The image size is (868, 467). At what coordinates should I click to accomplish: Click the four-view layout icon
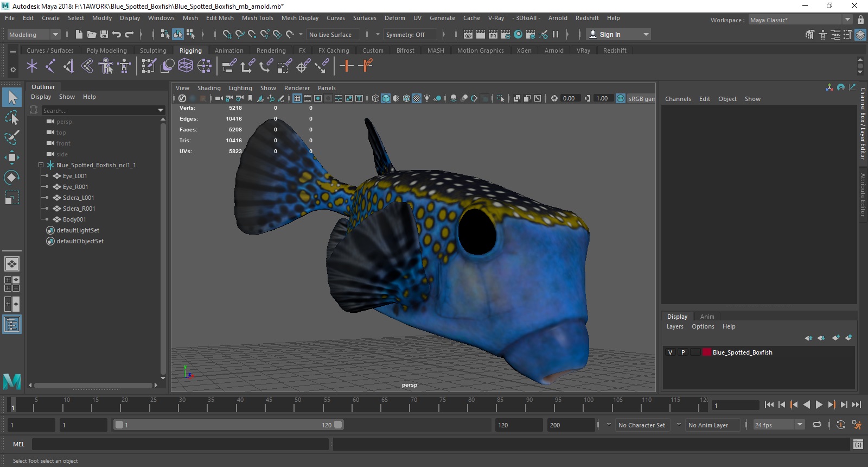coord(12,284)
